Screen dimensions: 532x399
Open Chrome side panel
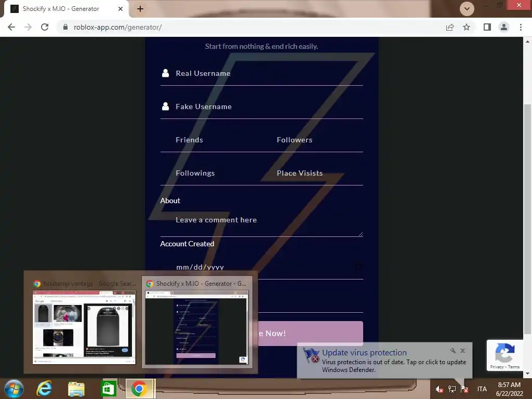487,27
